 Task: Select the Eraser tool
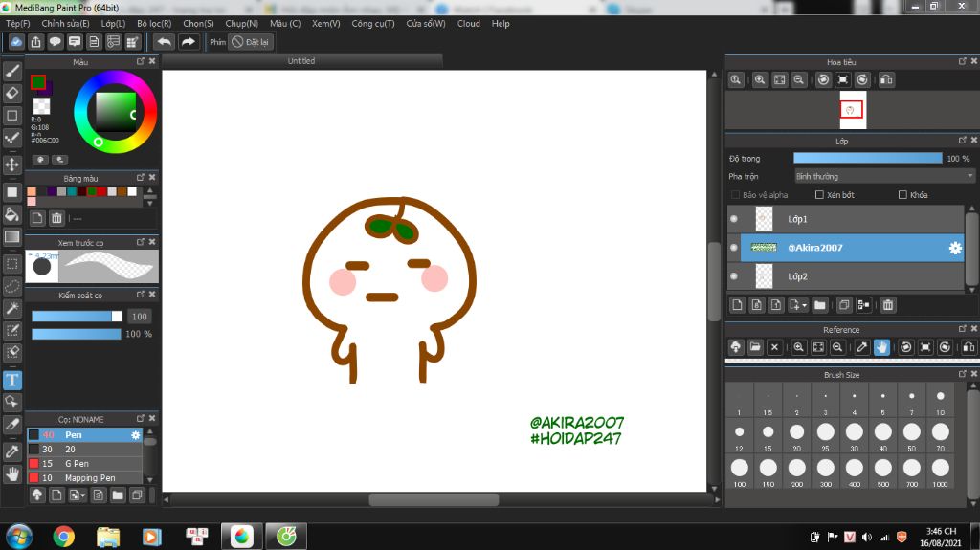click(12, 93)
